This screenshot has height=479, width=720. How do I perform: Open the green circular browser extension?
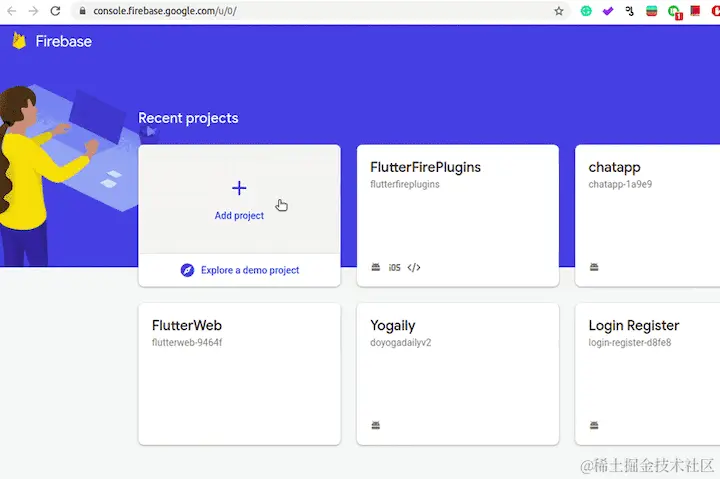[586, 11]
